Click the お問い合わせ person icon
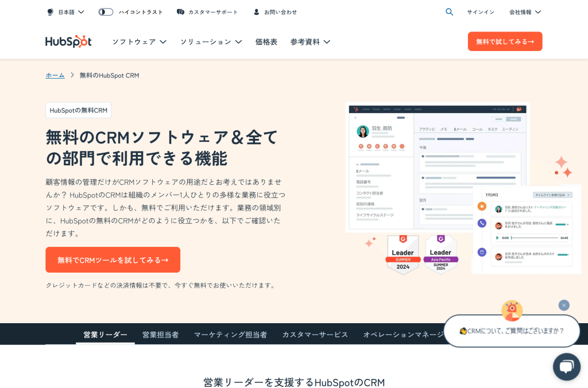588x388 pixels. coord(257,12)
